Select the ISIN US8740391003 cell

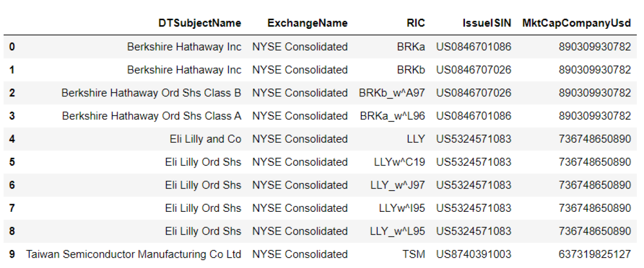point(474,255)
